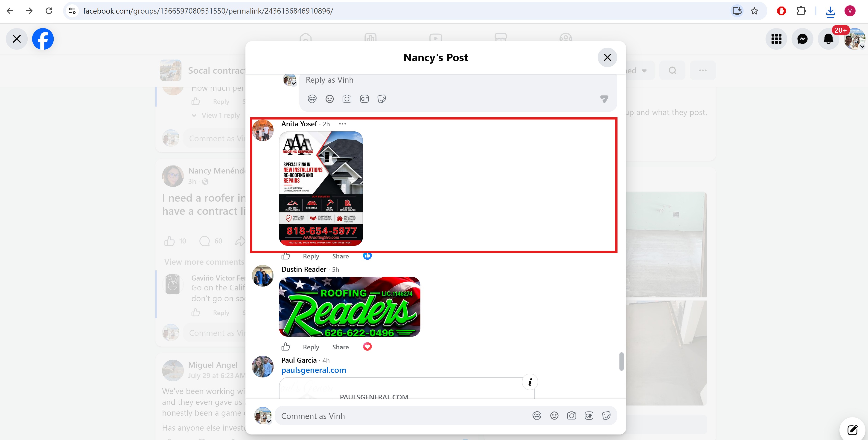Send the reply with the arrow icon

[x=604, y=99]
